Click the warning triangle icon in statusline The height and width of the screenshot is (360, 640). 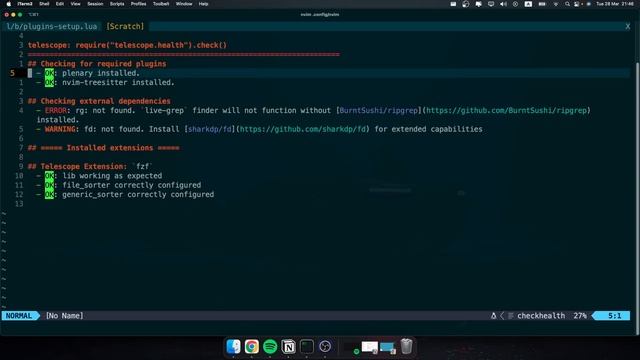coord(493,316)
